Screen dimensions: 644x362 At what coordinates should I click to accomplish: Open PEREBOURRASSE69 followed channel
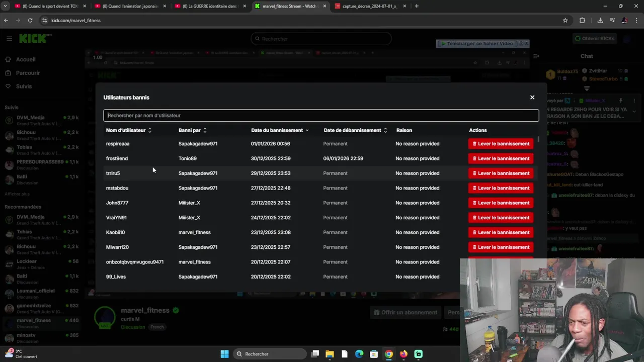[41, 165]
